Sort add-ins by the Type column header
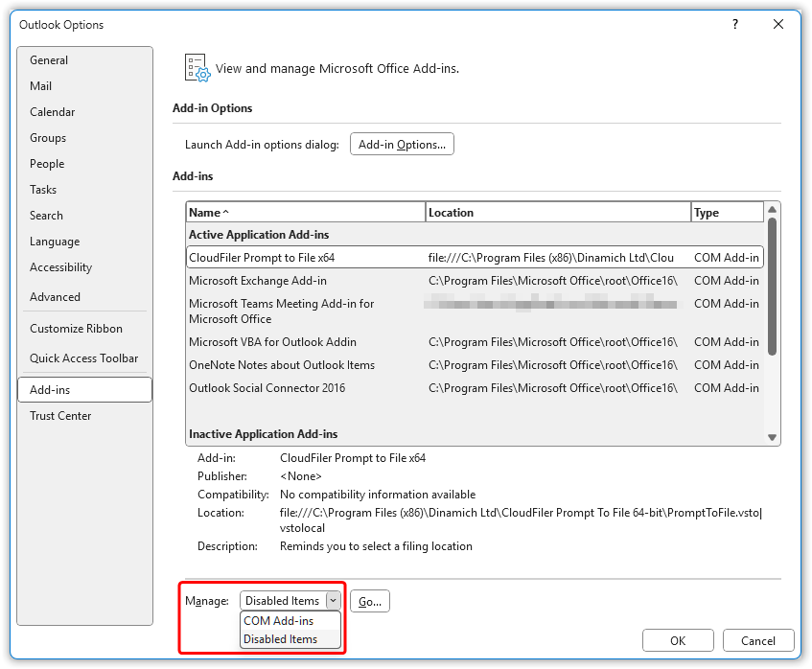 coord(727,213)
